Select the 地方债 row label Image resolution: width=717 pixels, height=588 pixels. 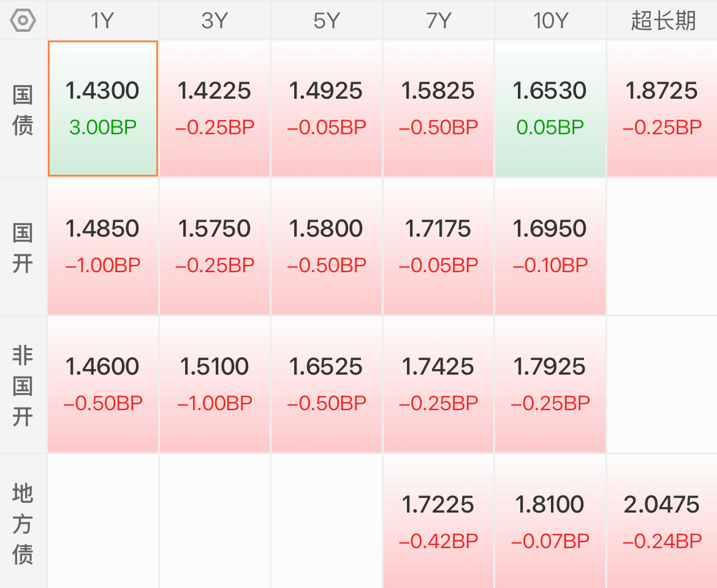coord(23,524)
